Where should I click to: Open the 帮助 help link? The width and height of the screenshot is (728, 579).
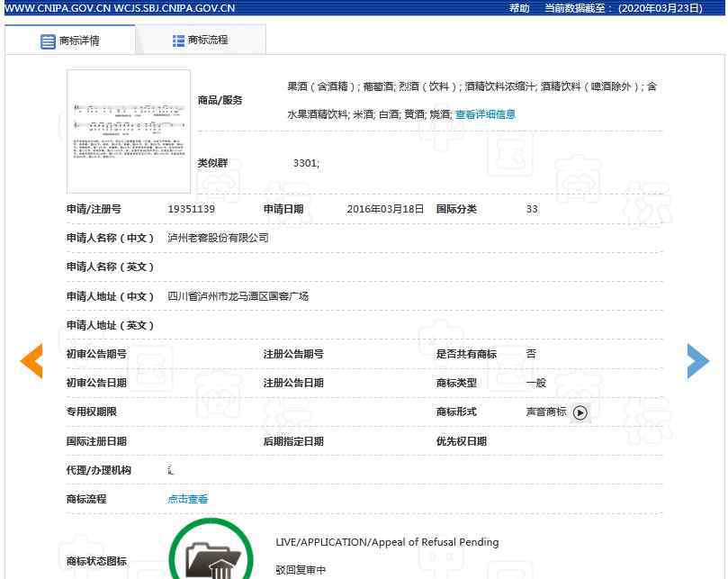click(519, 8)
